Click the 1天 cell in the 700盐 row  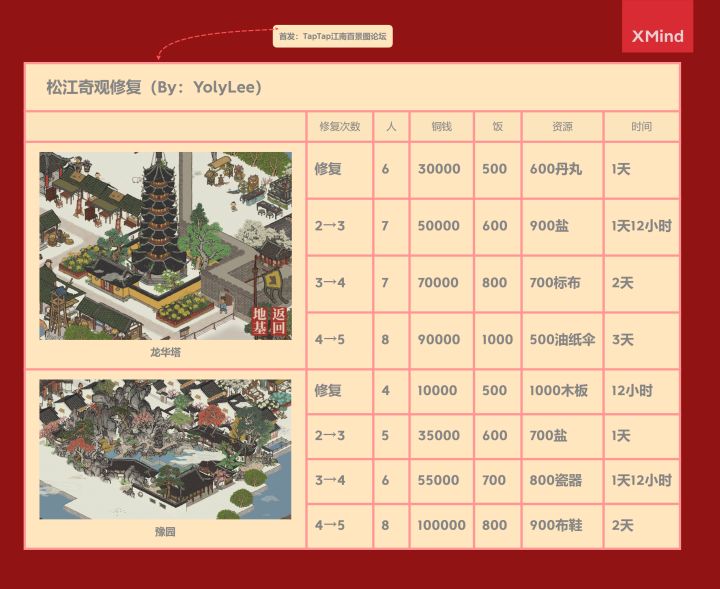641,436
